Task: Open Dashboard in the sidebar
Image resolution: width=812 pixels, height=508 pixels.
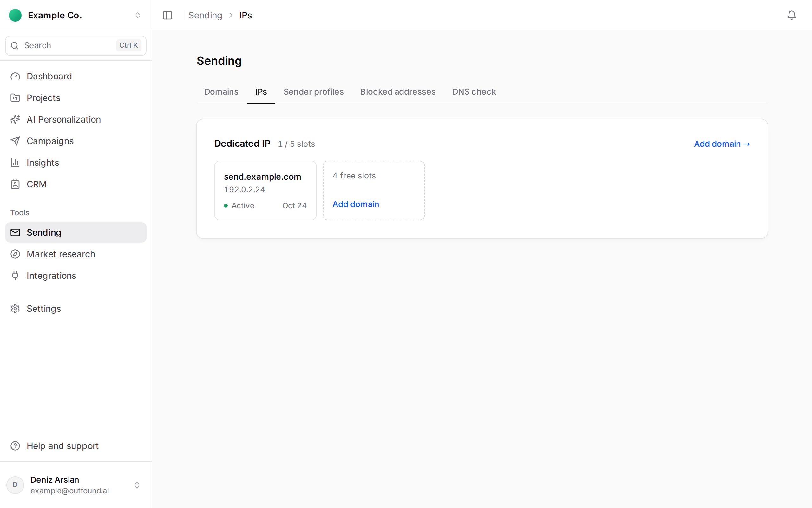Action: [x=76, y=76]
